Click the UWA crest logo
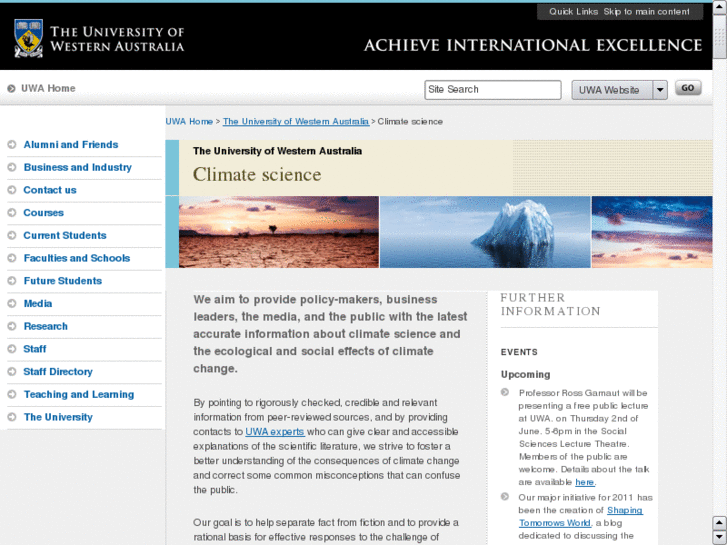The width and height of the screenshot is (727, 545). tap(29, 38)
